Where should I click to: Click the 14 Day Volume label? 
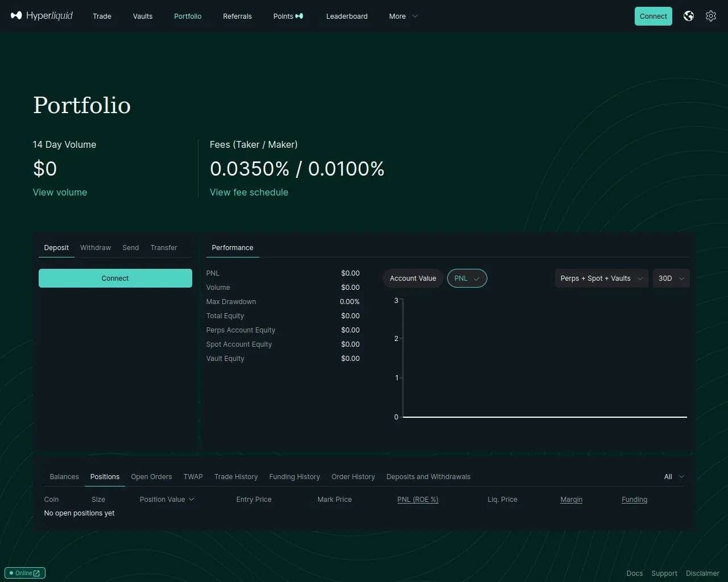(65, 144)
